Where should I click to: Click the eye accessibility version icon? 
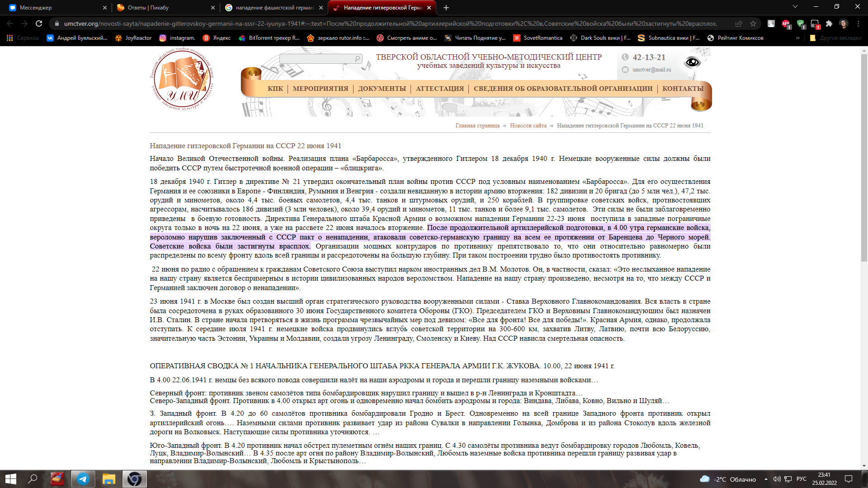pyautogui.click(x=692, y=62)
